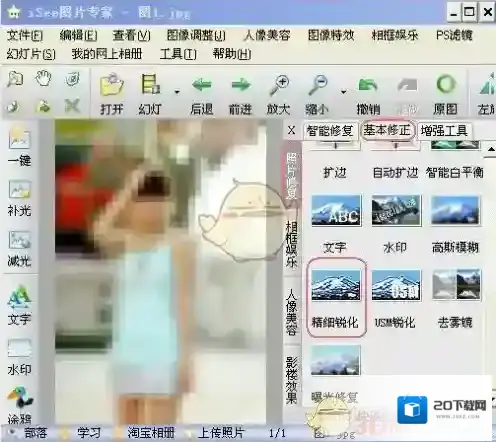Image resolution: width=496 pixels, height=442 pixels.
Task: Expand the 缩小 dropdown arrow
Action: tap(343, 92)
